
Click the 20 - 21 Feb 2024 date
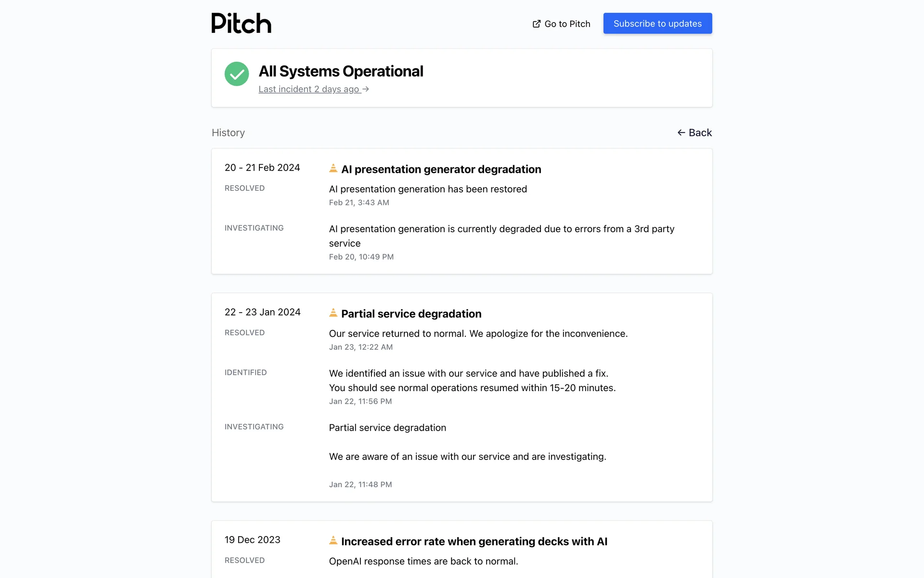pyautogui.click(x=262, y=168)
